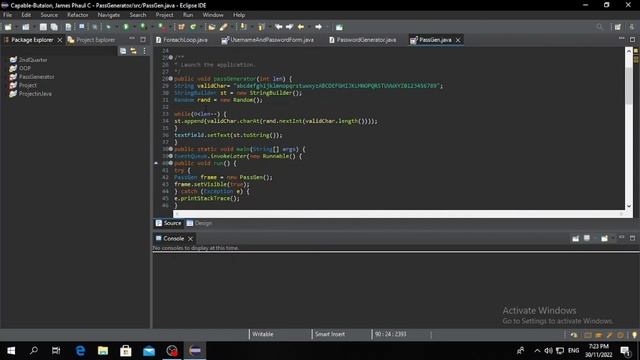The image size is (640, 360).
Task: Collapse passGenerator method fold at line 28
Action: [171, 79]
